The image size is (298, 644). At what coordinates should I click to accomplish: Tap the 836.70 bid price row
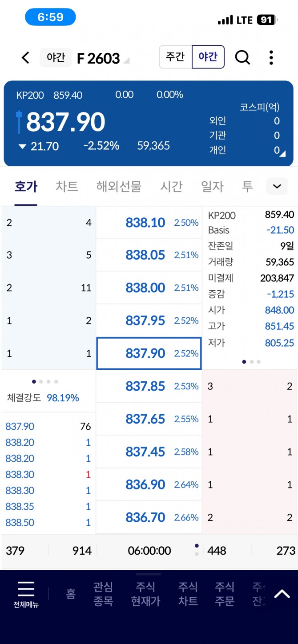coord(149,517)
